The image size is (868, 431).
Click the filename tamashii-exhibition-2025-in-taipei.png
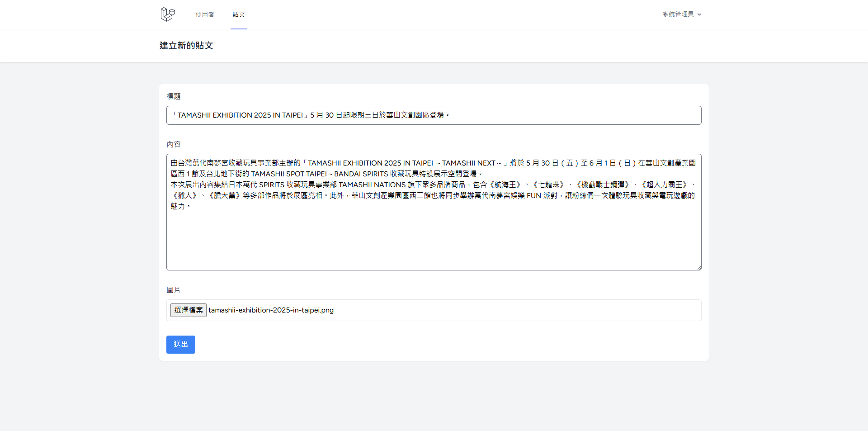pos(271,310)
